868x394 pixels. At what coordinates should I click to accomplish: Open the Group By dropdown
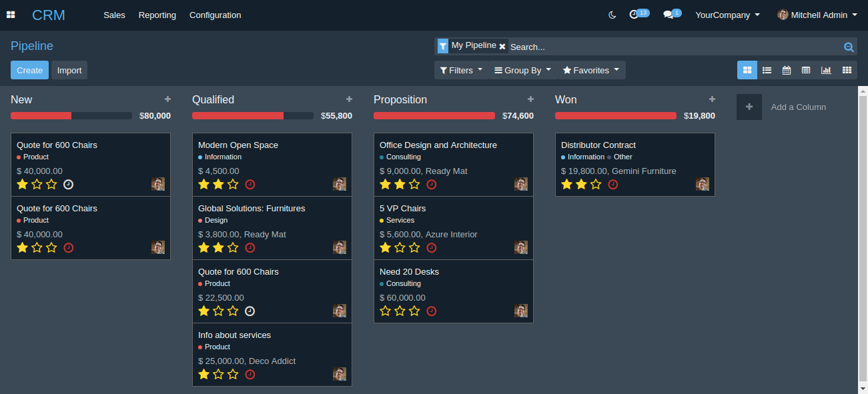[x=522, y=70]
